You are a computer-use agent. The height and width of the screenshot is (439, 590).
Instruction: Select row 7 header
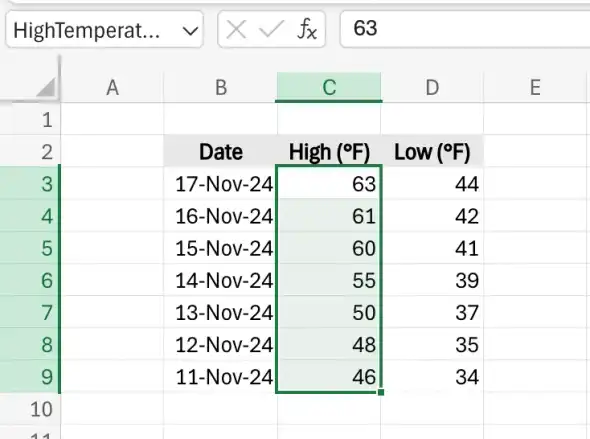tap(30, 312)
